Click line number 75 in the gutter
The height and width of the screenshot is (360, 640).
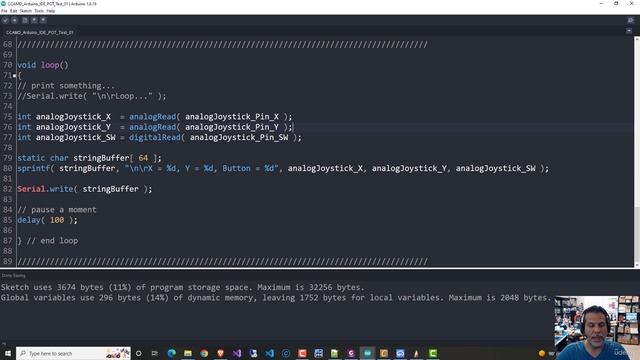[x=8, y=117]
